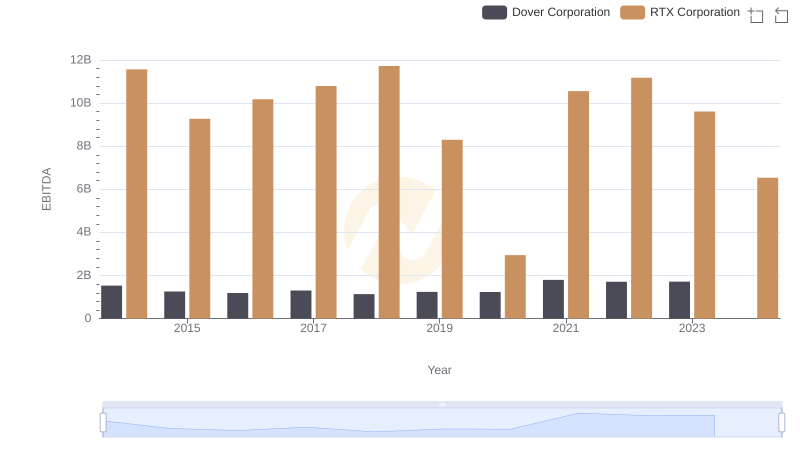Click the '2017' x-axis label
The height and width of the screenshot is (461, 800).
[313, 328]
